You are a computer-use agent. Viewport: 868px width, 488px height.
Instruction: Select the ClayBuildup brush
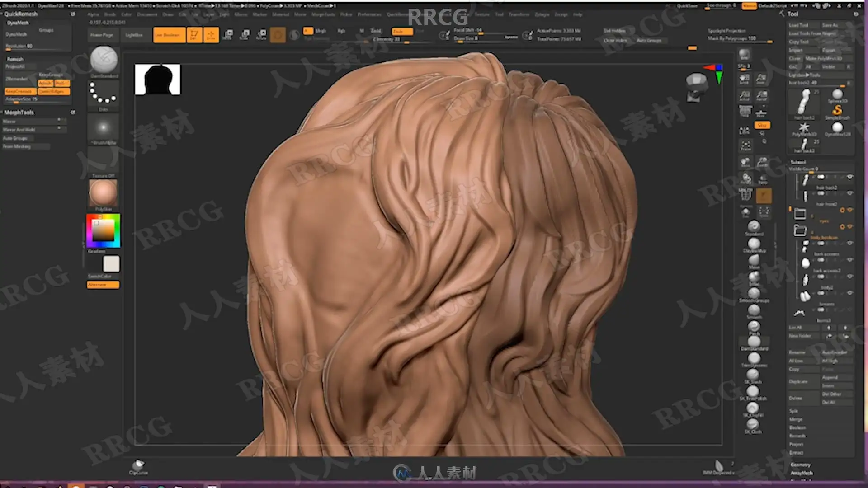tap(754, 244)
